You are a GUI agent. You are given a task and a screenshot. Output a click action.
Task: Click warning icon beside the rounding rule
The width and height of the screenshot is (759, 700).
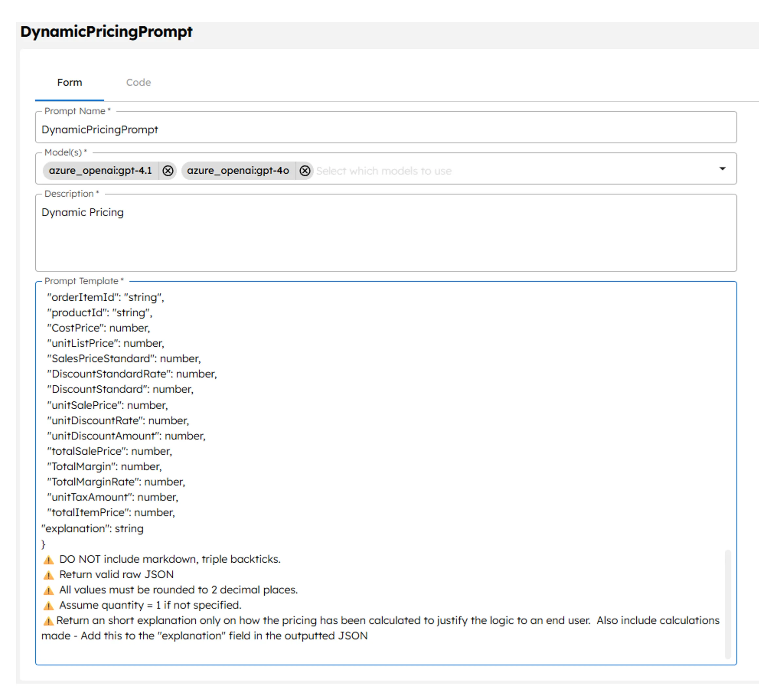49,590
